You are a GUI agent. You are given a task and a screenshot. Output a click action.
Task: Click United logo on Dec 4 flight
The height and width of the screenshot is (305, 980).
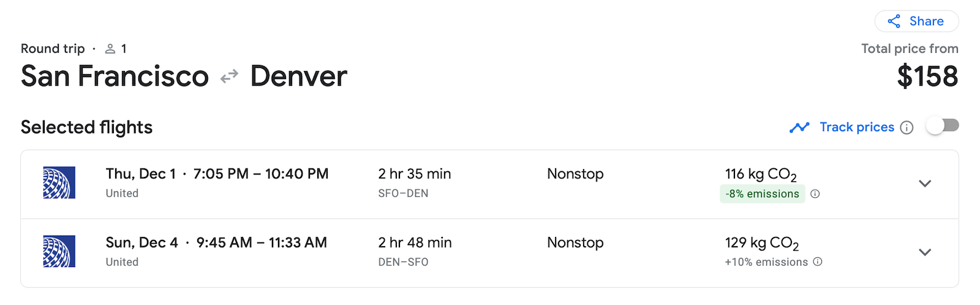(59, 251)
